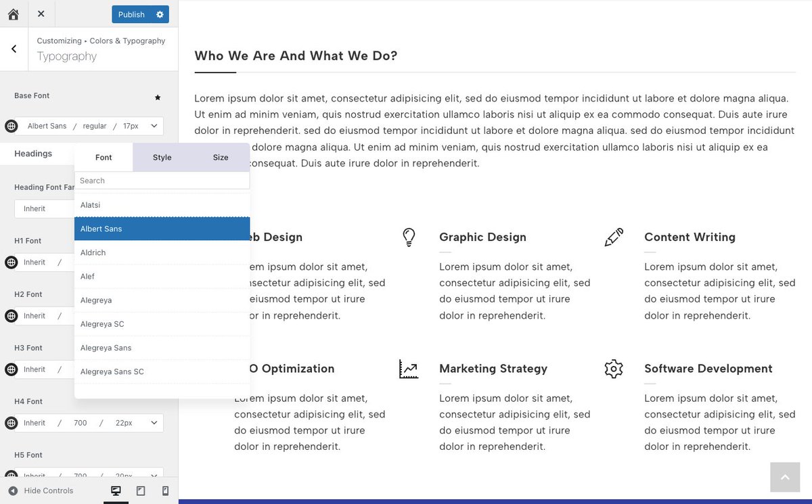Select the Alef font
Image resolution: width=812 pixels, height=504 pixels.
[162, 276]
